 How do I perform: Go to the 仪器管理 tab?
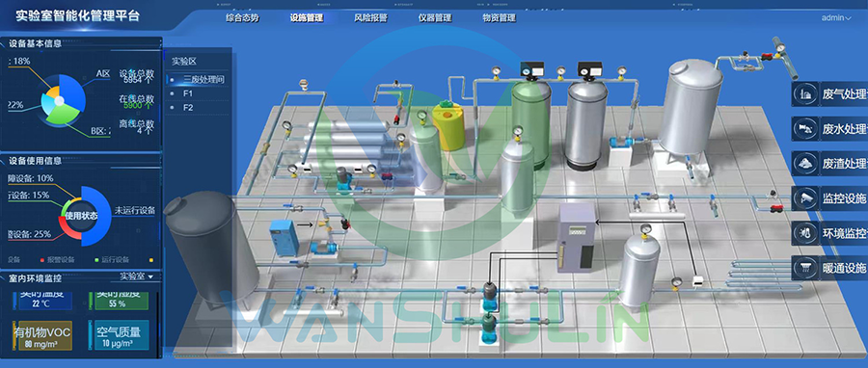[x=435, y=17]
